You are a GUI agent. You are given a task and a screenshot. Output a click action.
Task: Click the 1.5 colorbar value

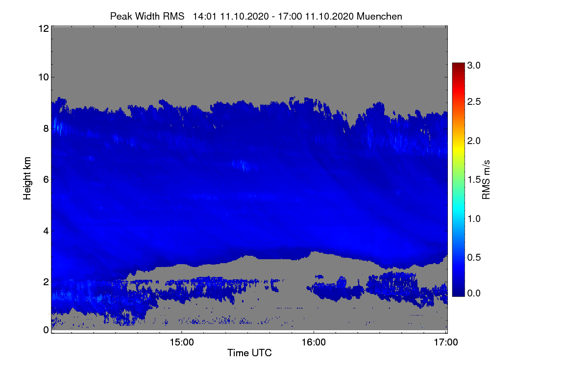click(x=474, y=180)
